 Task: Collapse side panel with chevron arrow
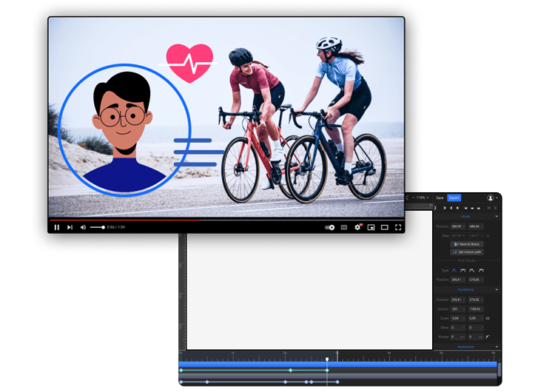click(435, 208)
